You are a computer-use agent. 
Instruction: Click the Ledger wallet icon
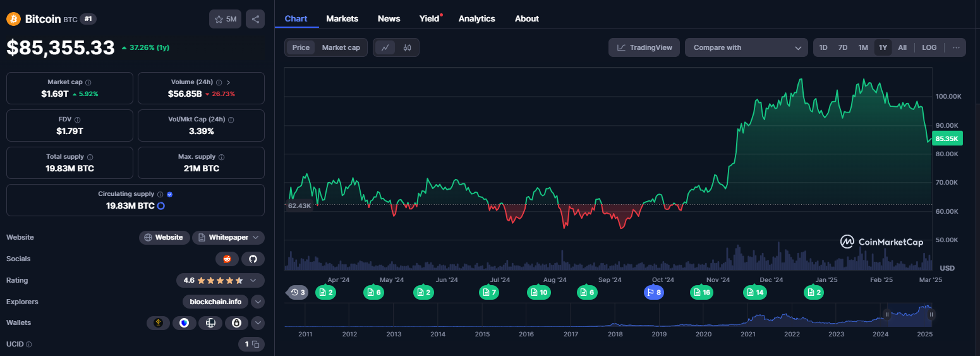point(210,323)
